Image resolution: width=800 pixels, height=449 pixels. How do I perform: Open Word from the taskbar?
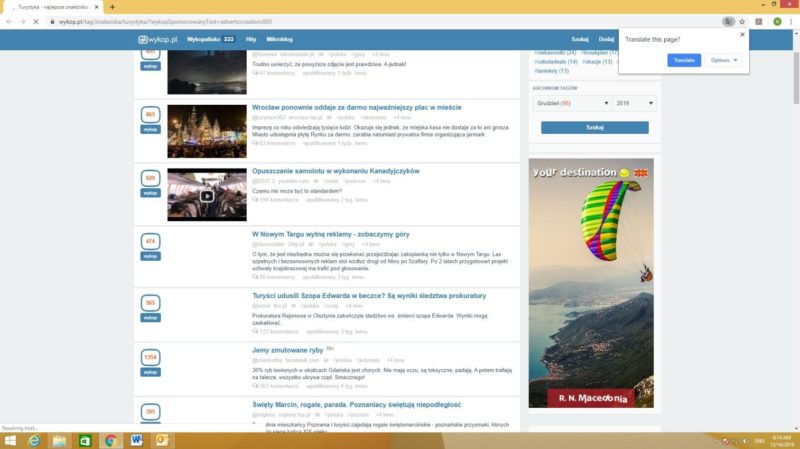pos(136,440)
